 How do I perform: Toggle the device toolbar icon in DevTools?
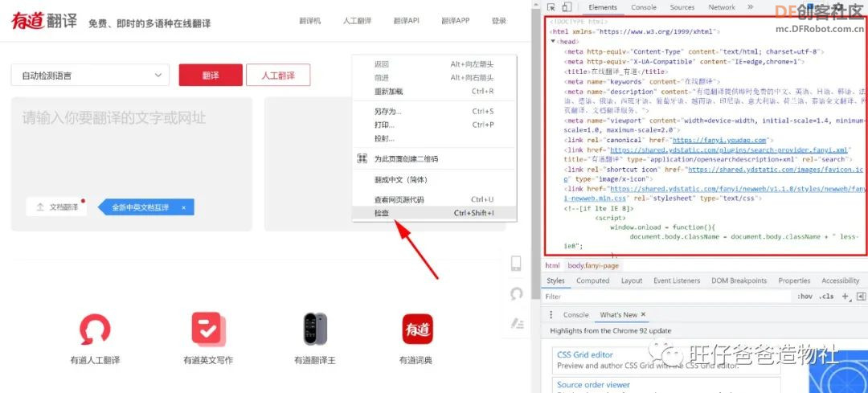567,7
